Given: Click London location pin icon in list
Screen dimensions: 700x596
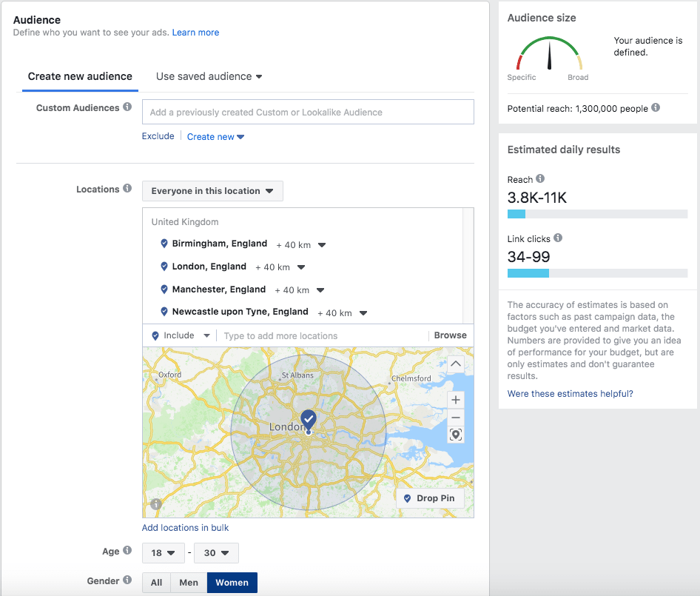Looking at the screenshot, I should point(164,267).
